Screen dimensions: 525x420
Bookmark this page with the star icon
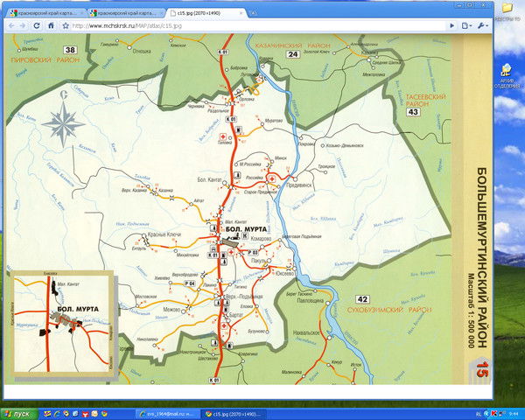52,26
